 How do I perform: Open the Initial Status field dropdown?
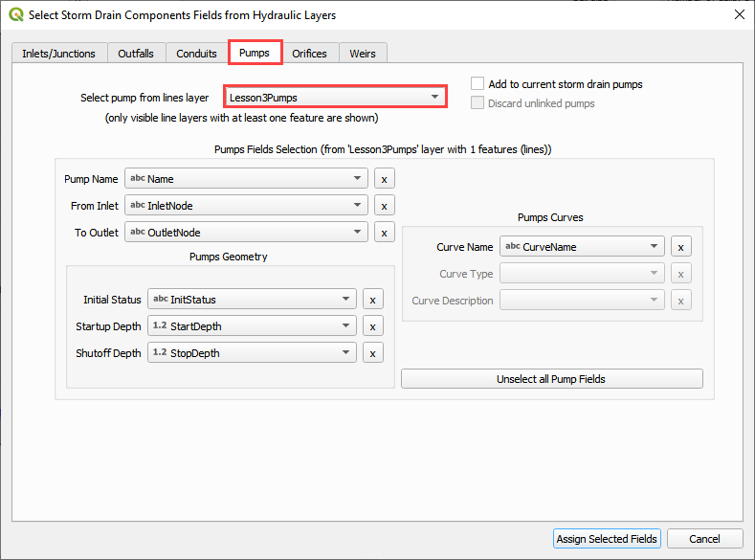point(253,300)
